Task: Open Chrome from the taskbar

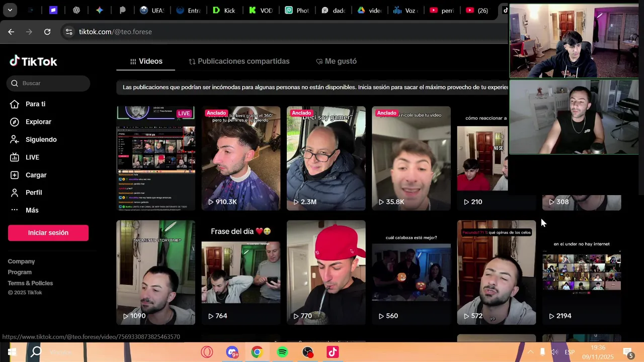Action: [257, 352]
